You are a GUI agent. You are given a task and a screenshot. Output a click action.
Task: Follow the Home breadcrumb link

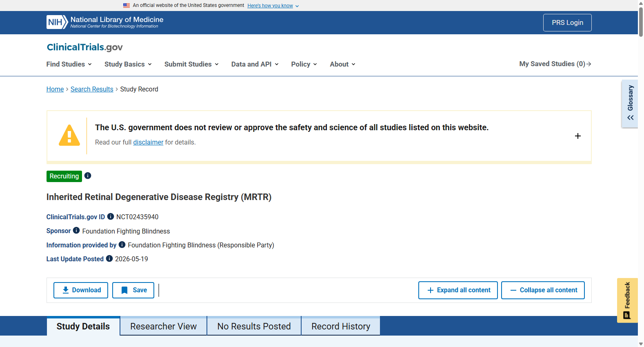[55, 89]
